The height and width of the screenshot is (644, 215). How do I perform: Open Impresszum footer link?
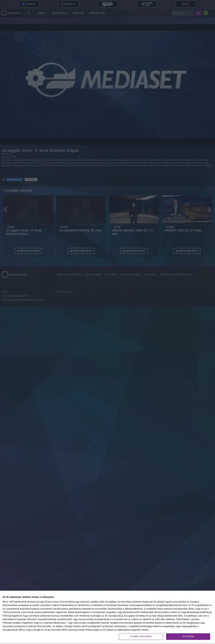tap(150, 275)
